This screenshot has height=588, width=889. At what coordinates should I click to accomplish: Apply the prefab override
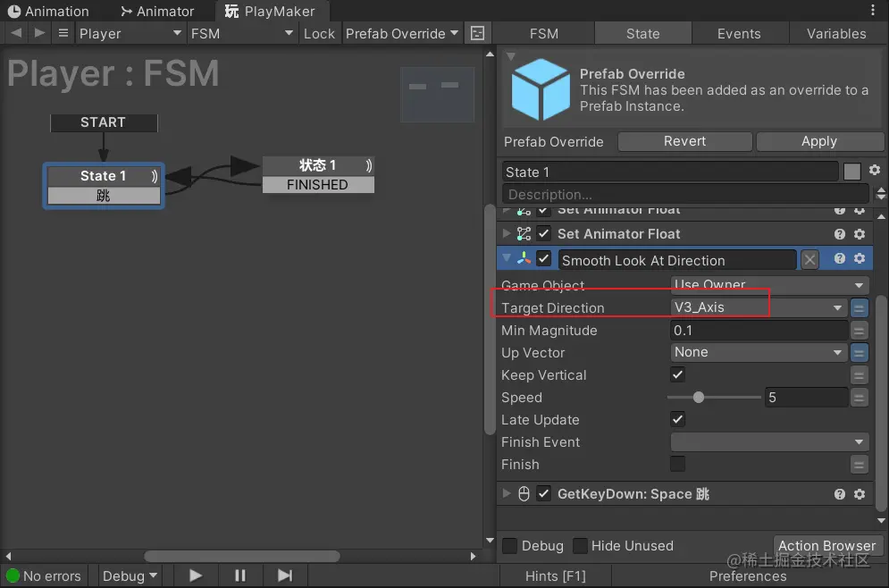click(x=819, y=141)
